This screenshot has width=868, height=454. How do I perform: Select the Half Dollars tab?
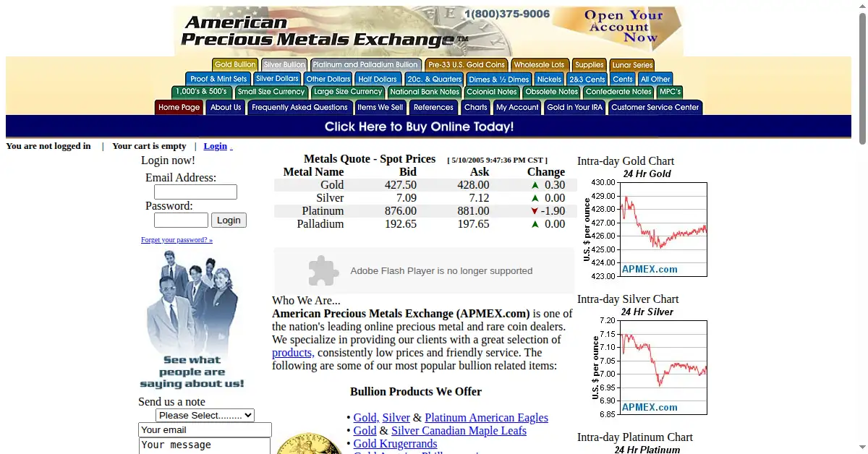(378, 79)
